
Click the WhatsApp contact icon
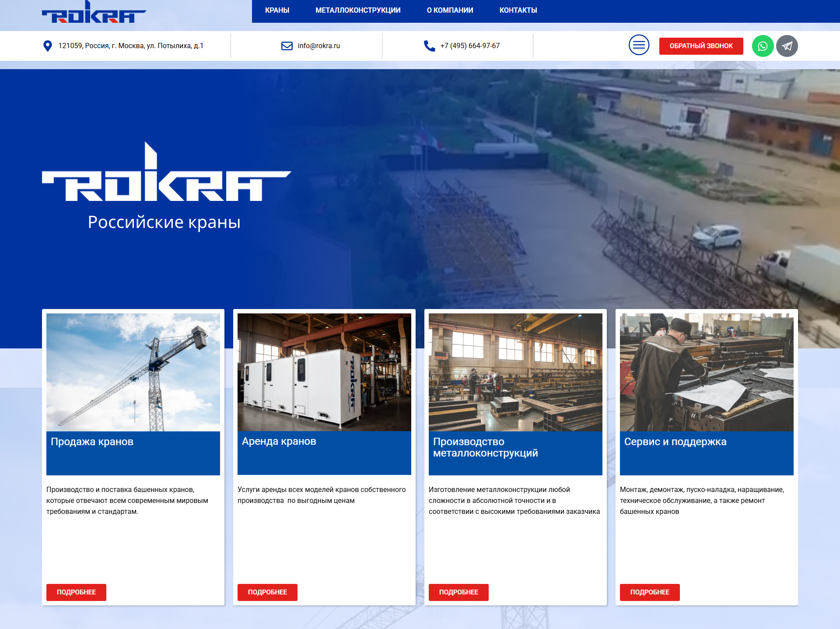click(762, 45)
